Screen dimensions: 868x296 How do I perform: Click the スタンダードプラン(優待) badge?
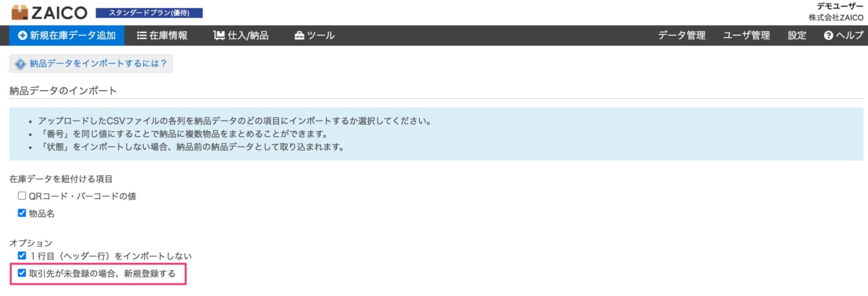(149, 13)
